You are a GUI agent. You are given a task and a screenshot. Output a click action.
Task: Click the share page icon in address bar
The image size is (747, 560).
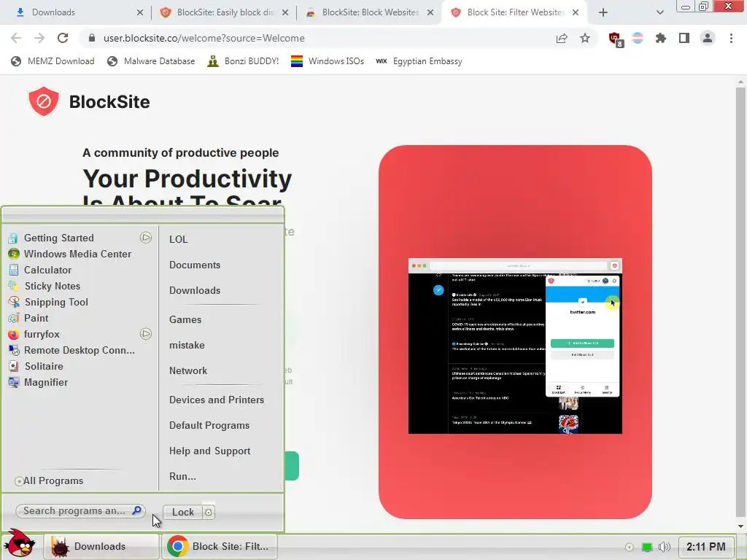tap(562, 38)
